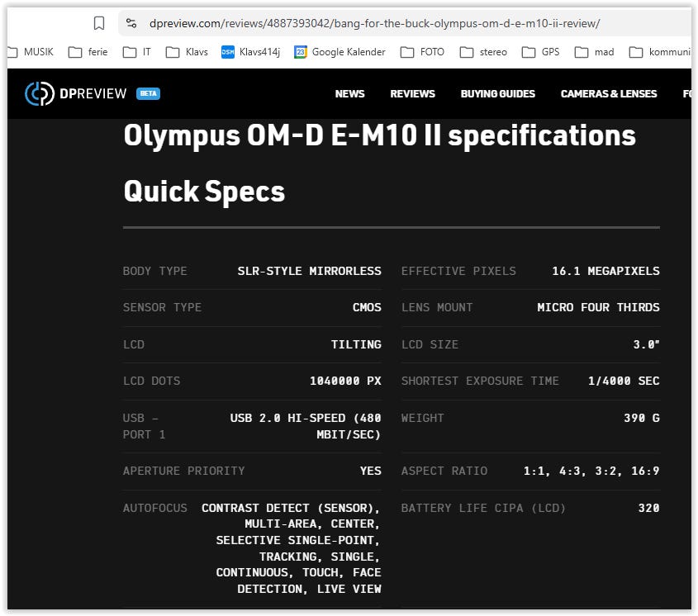Open the REVIEWS menu item

click(413, 94)
